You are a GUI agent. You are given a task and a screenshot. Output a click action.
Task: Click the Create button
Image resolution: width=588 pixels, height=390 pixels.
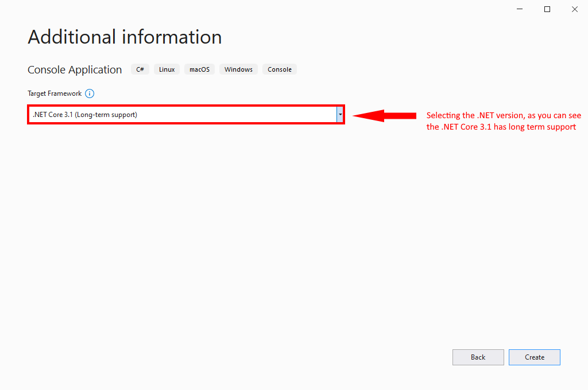pyautogui.click(x=535, y=357)
